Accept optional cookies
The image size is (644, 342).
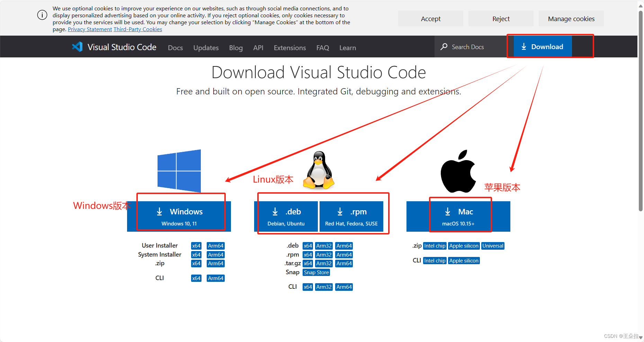click(x=431, y=19)
